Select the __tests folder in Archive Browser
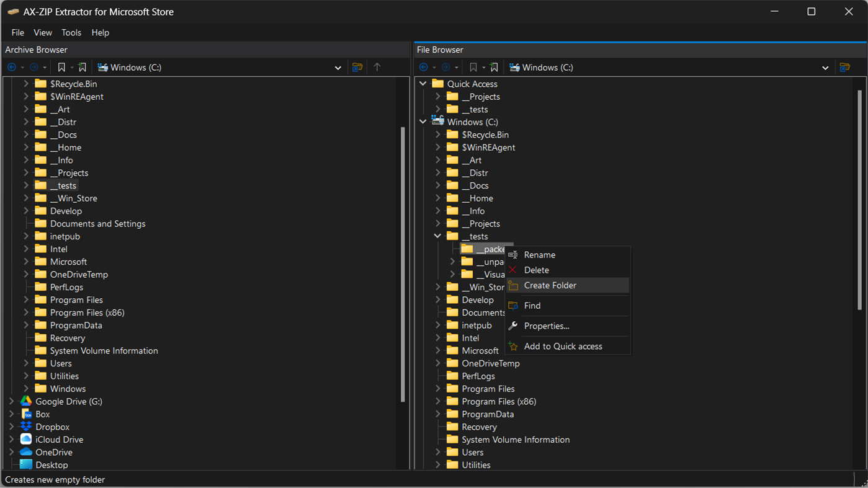Screen dimensions: 868x488 coord(63,185)
